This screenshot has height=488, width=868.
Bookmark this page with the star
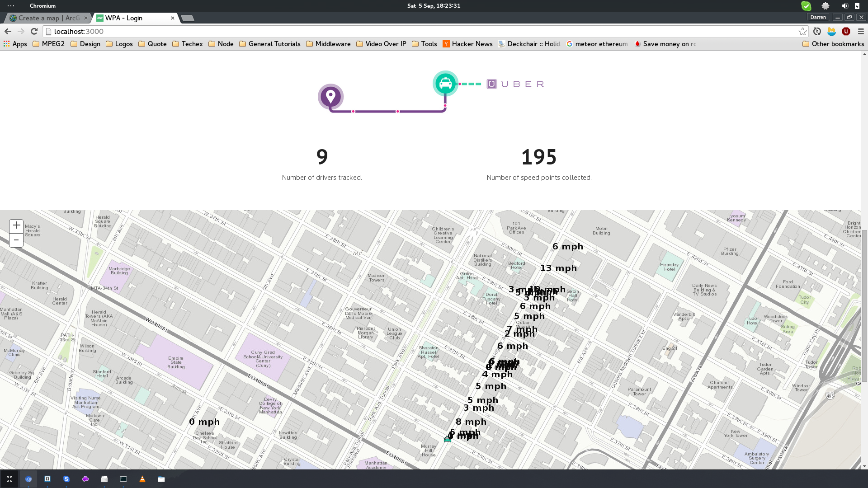pyautogui.click(x=802, y=31)
